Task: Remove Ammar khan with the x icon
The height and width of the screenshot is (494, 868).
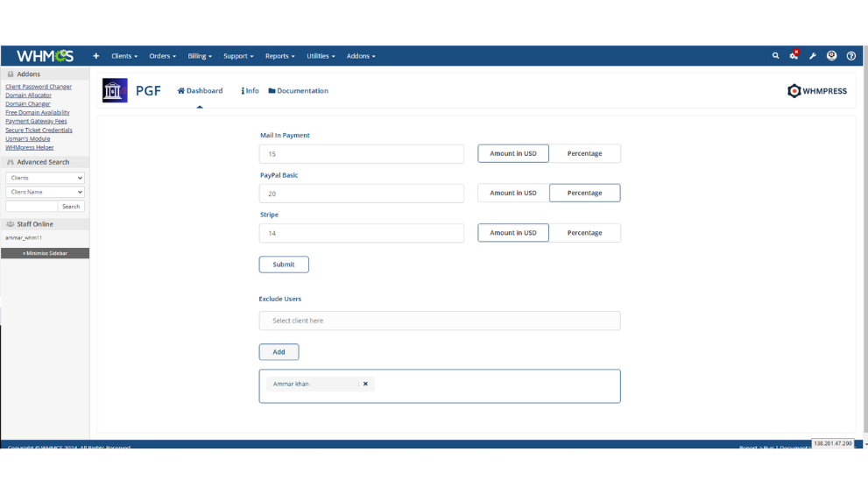Action: point(365,384)
